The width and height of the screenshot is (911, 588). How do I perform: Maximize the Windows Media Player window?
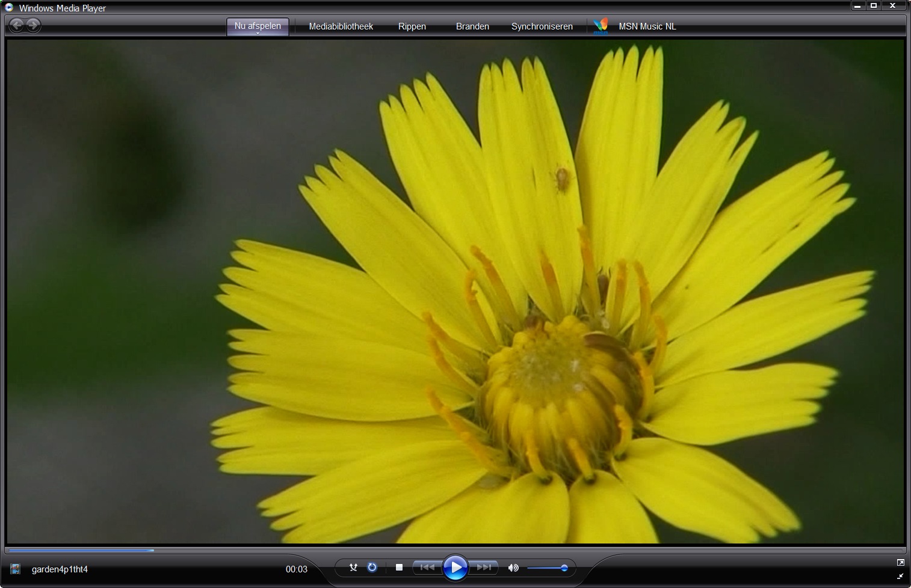pyautogui.click(x=874, y=6)
